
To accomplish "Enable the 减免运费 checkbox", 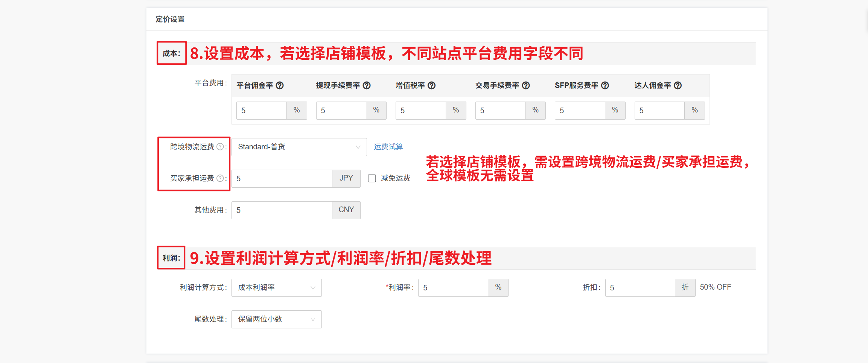I will click(372, 178).
